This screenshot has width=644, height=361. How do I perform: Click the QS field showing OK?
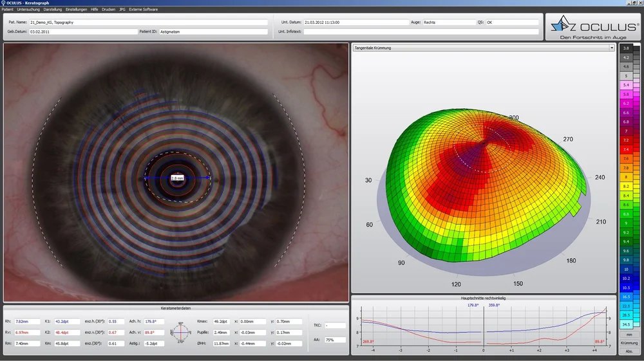pyautogui.click(x=512, y=22)
